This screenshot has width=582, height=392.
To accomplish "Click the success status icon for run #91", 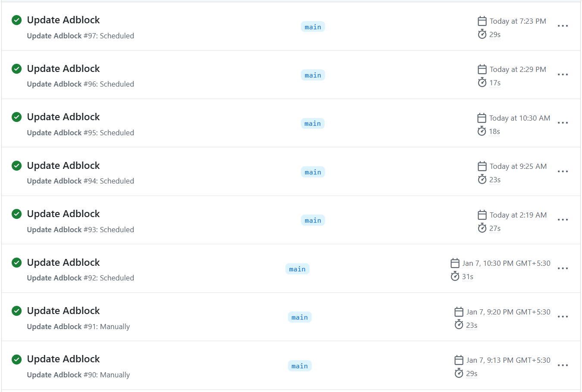I will point(17,311).
